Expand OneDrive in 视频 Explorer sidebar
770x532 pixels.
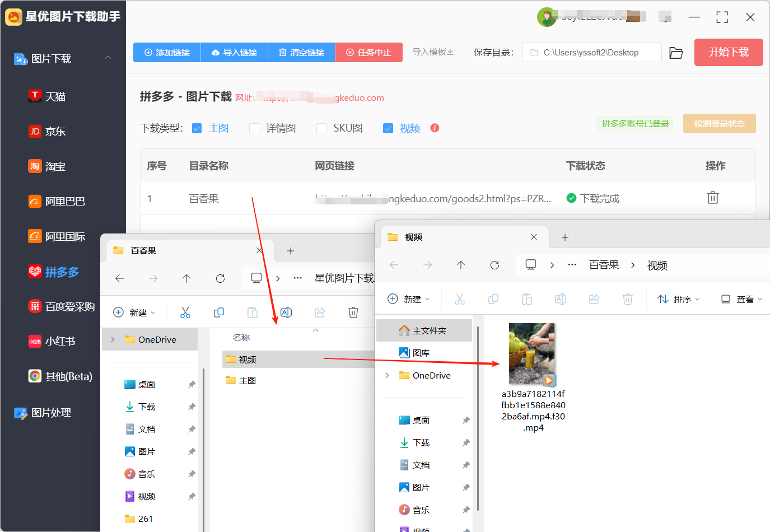point(387,375)
